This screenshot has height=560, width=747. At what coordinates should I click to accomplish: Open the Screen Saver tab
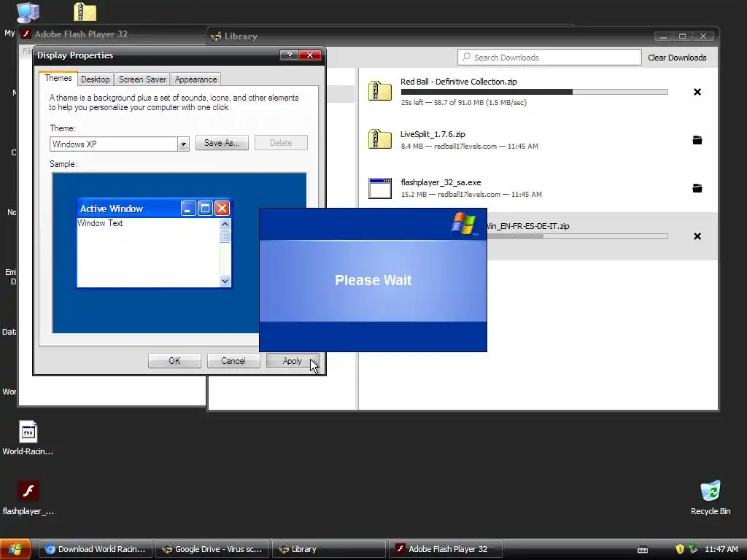(x=142, y=79)
